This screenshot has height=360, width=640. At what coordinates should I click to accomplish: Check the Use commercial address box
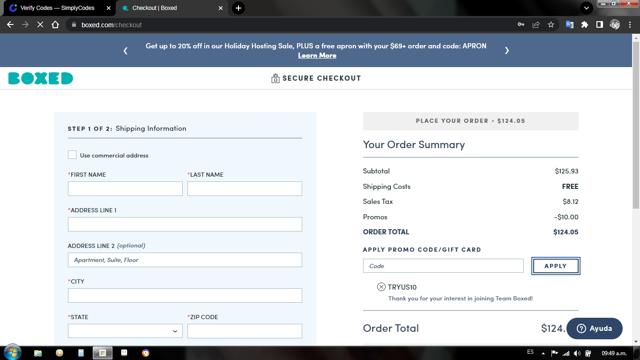(x=72, y=155)
